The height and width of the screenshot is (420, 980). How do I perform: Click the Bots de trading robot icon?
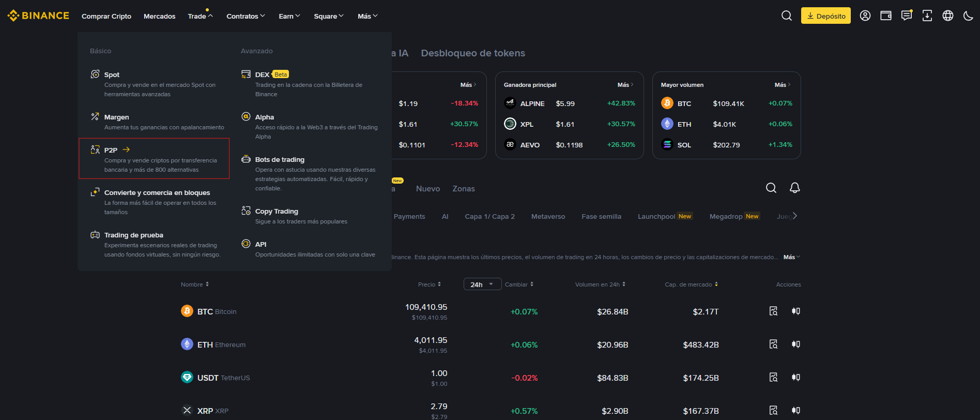pos(246,159)
